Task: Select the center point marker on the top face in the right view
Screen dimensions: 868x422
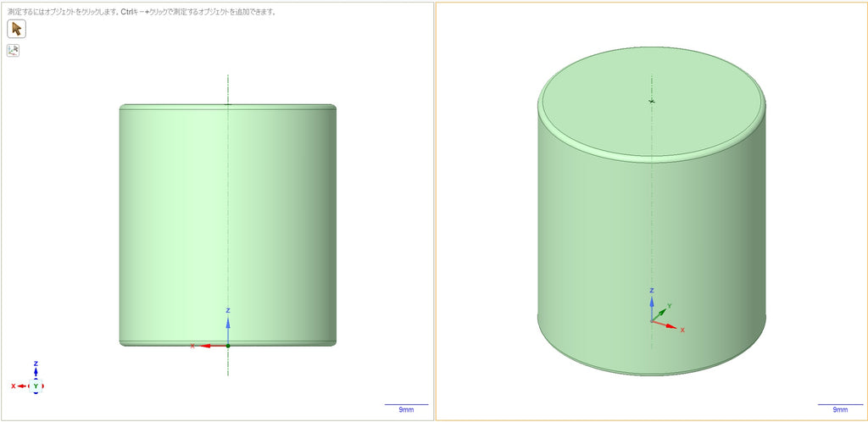Action: 652,101
